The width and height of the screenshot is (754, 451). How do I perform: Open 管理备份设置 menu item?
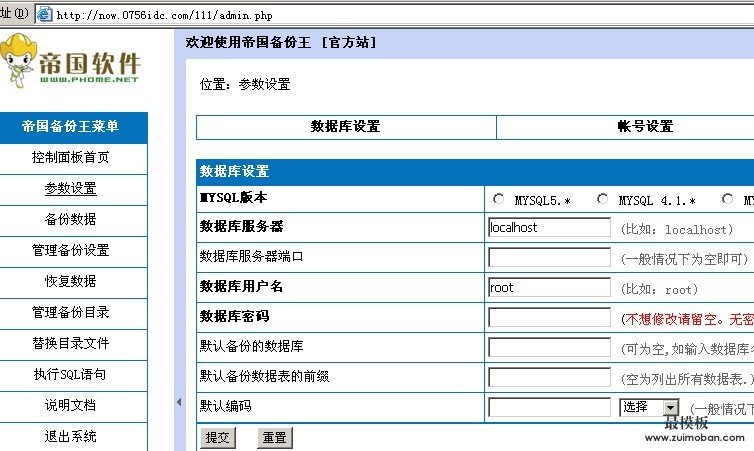(71, 251)
